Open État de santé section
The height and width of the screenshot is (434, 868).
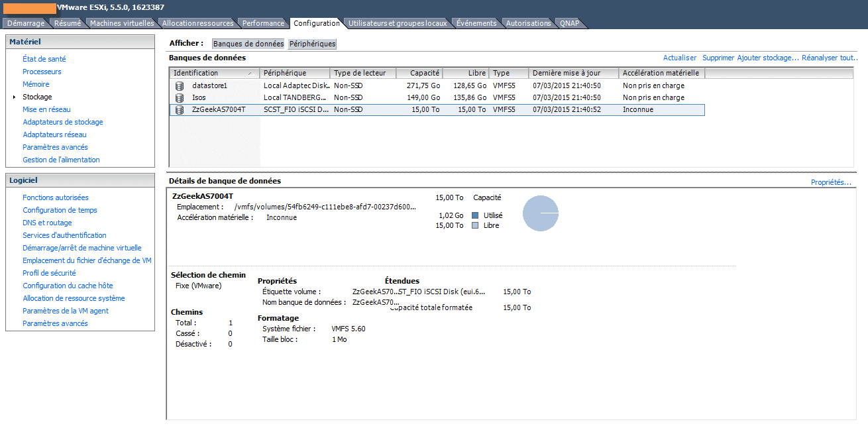coord(44,59)
